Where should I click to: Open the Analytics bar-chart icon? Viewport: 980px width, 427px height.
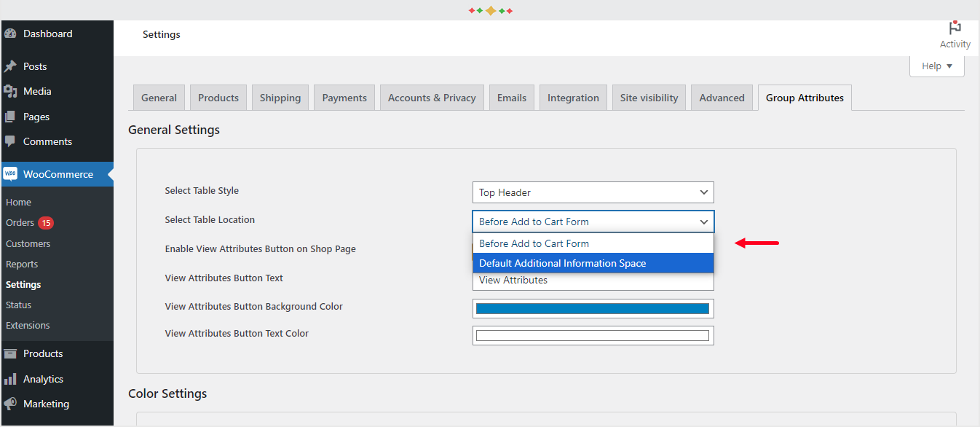pyautogui.click(x=11, y=378)
